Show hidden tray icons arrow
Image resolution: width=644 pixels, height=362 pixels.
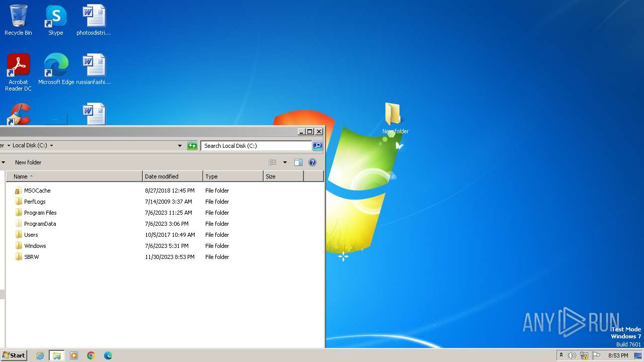(x=561, y=355)
